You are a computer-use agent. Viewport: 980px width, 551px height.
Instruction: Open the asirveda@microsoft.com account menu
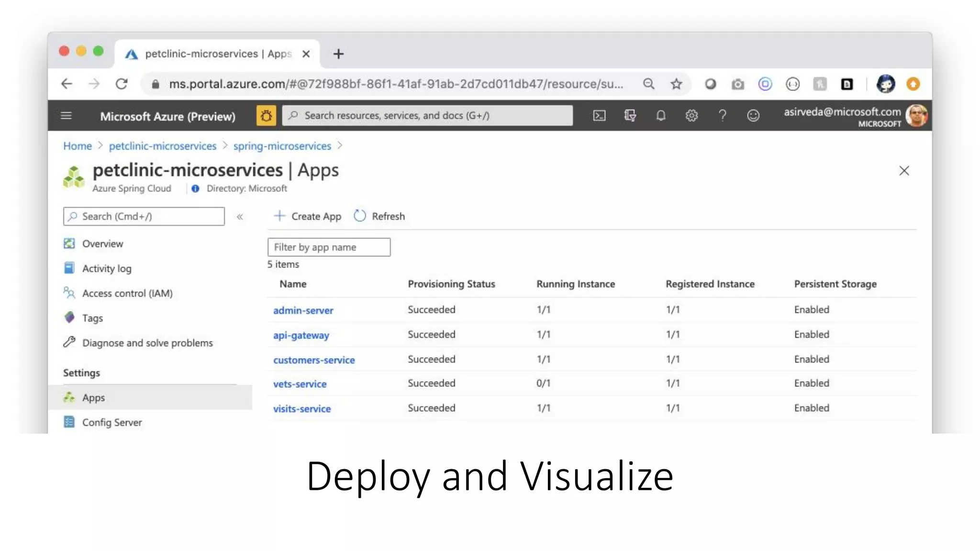(855, 116)
